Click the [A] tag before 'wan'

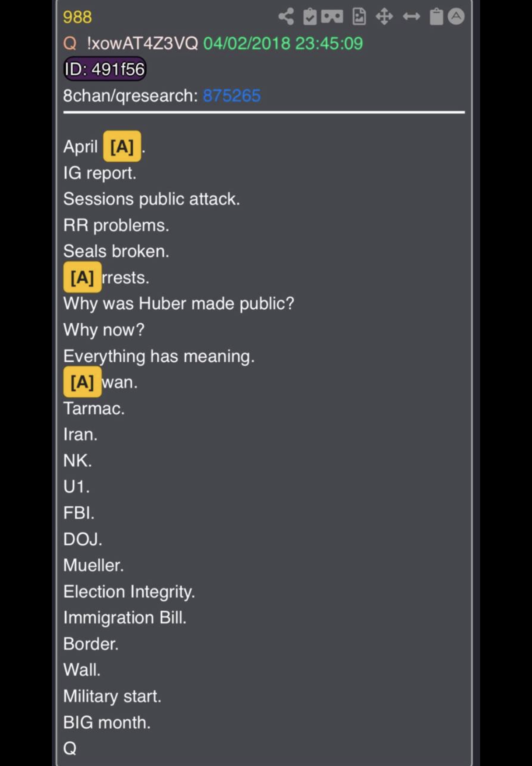tap(82, 382)
